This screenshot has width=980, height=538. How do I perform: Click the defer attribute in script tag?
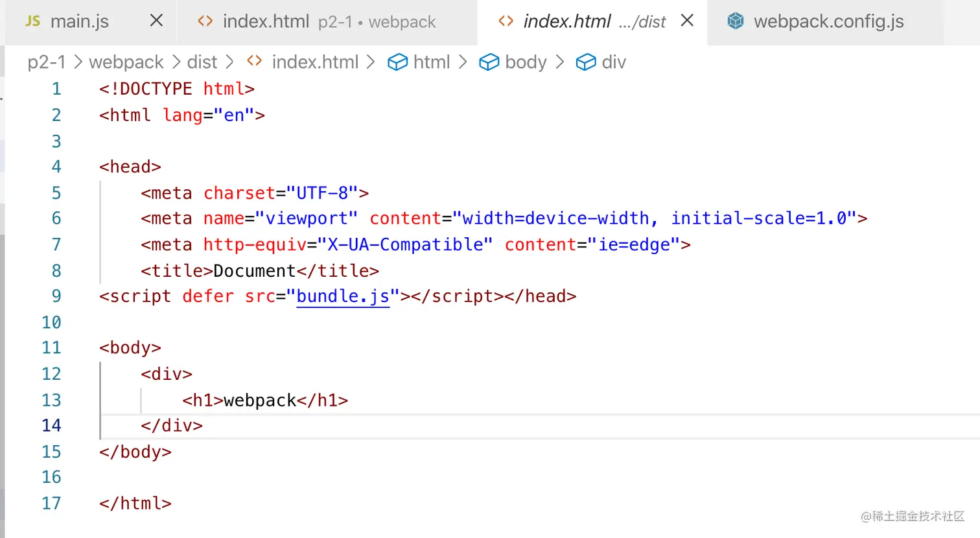(208, 296)
